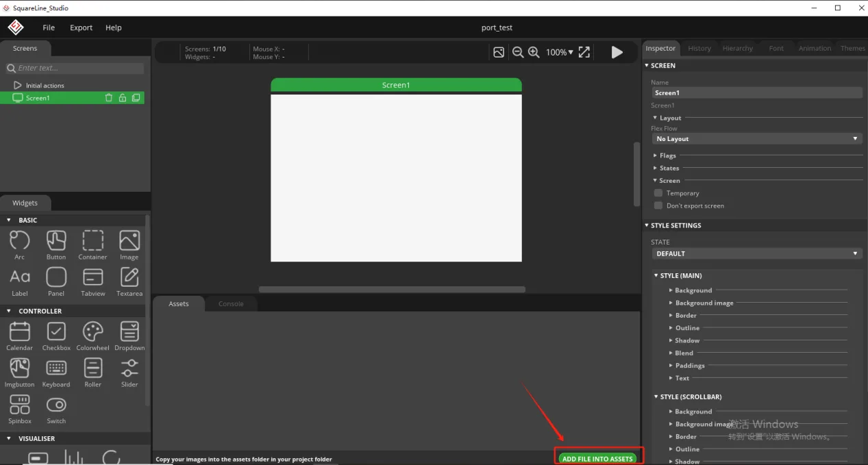The width and height of the screenshot is (868, 465).
Task: Duplicate Screen1 with the copy icon
Action: pyautogui.click(x=136, y=98)
